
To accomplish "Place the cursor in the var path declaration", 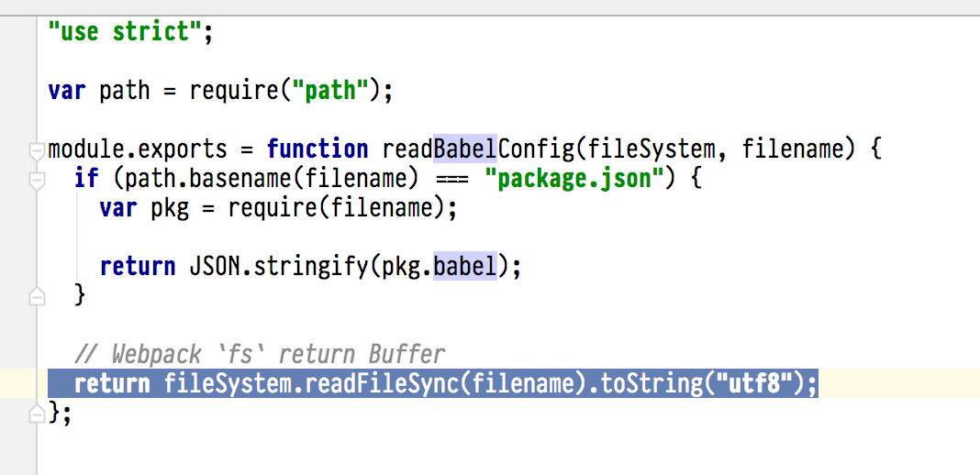I will point(220,91).
